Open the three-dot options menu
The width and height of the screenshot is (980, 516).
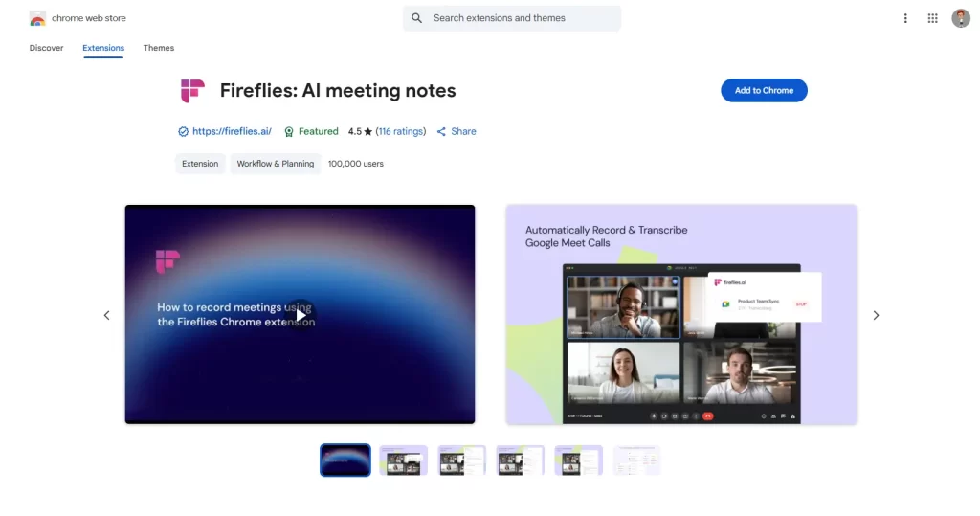[905, 18]
